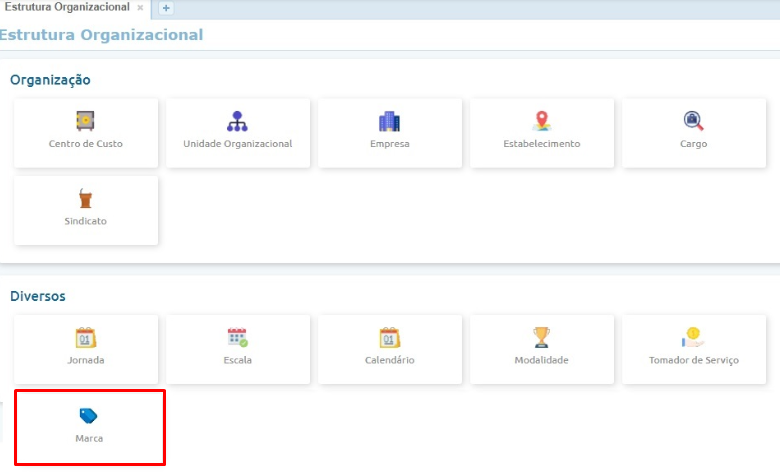The image size is (780, 475).
Task: Click the Estrutura Organizacional page title
Action: [101, 35]
